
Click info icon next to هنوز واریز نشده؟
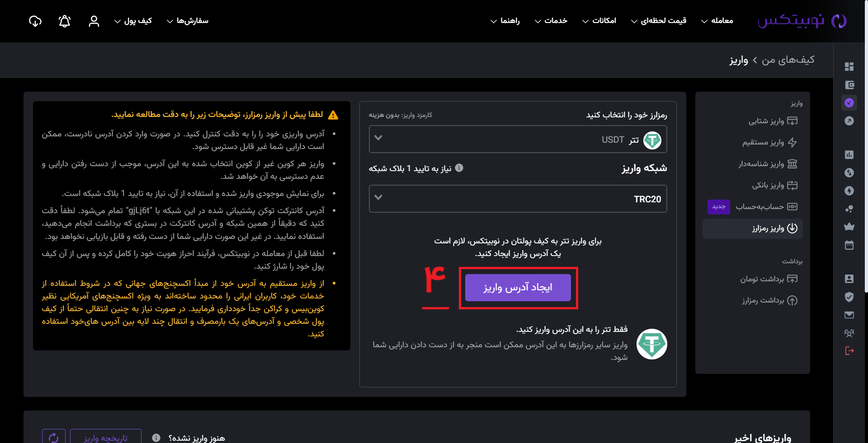click(x=156, y=438)
